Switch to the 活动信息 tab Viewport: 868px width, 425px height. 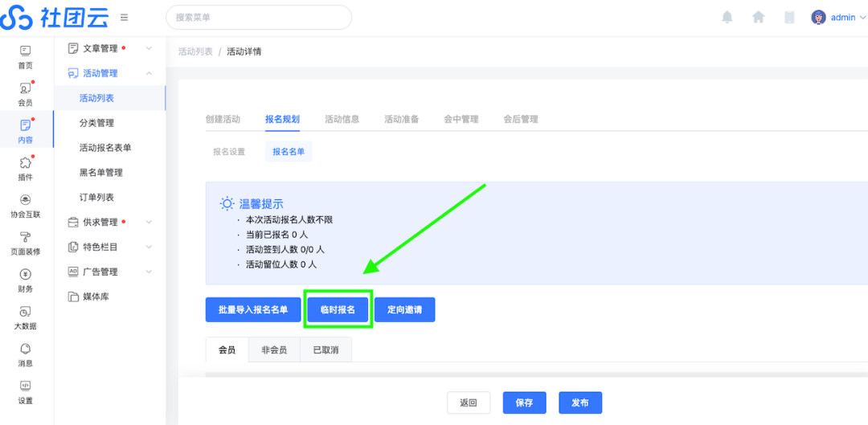point(342,119)
